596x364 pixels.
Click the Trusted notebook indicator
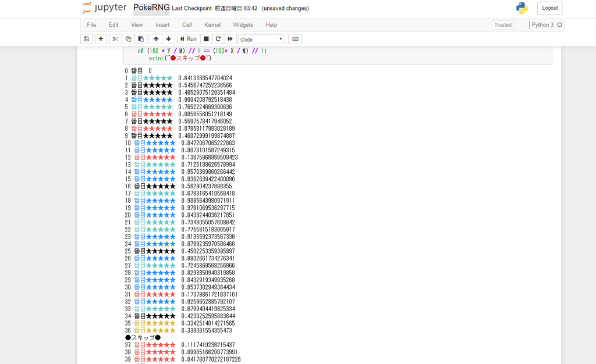[503, 25]
